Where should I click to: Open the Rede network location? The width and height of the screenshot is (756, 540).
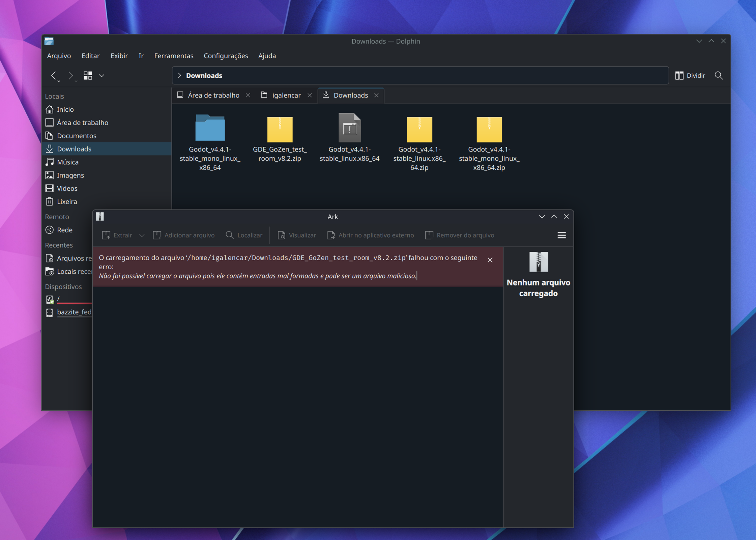point(64,230)
